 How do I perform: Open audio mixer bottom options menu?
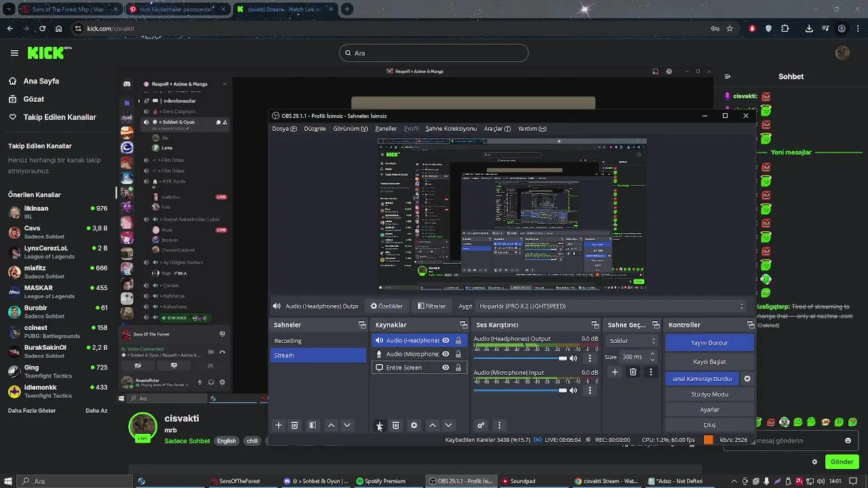(x=499, y=425)
